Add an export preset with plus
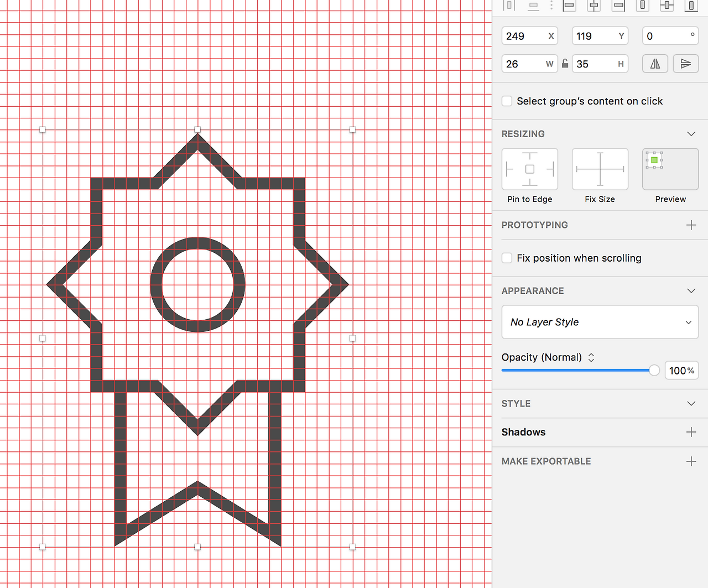Screen dimensions: 708x588 point(691,461)
